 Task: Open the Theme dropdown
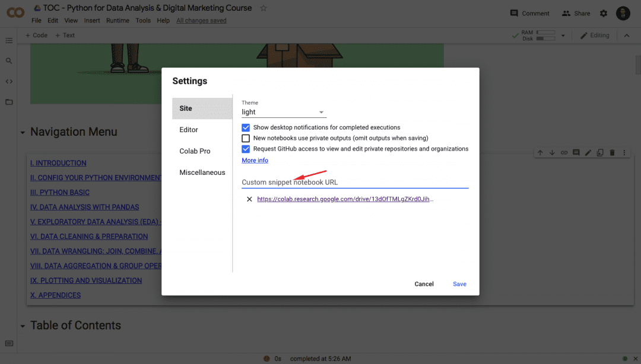(283, 112)
